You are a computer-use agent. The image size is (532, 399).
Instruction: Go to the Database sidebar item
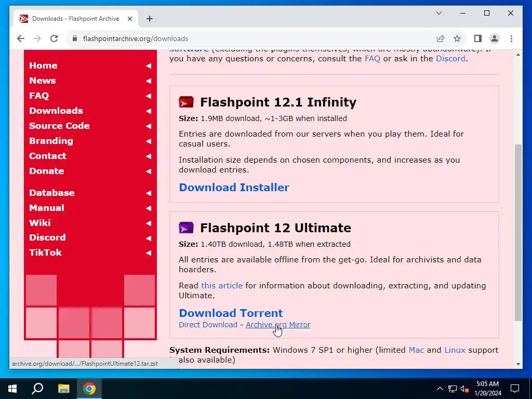tap(52, 193)
